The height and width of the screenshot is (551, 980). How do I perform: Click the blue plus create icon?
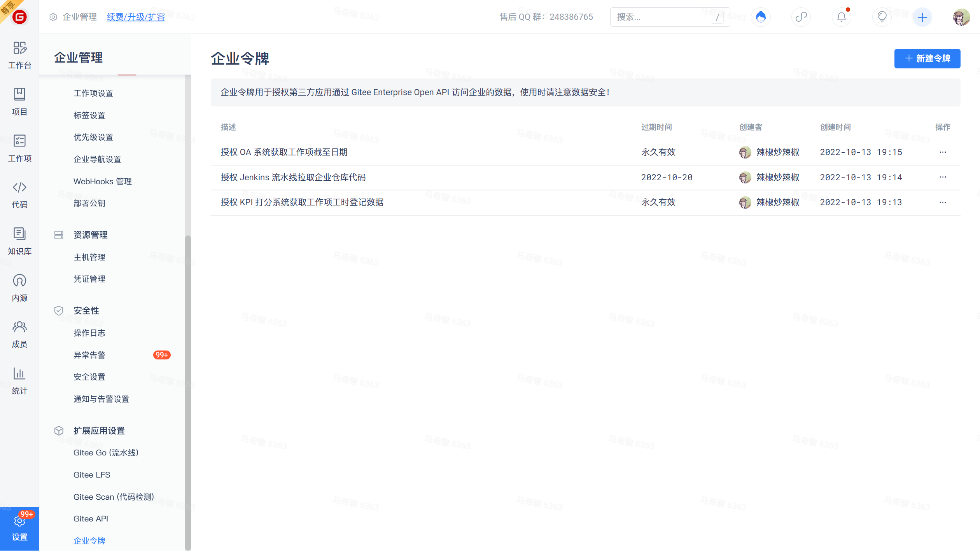(922, 17)
